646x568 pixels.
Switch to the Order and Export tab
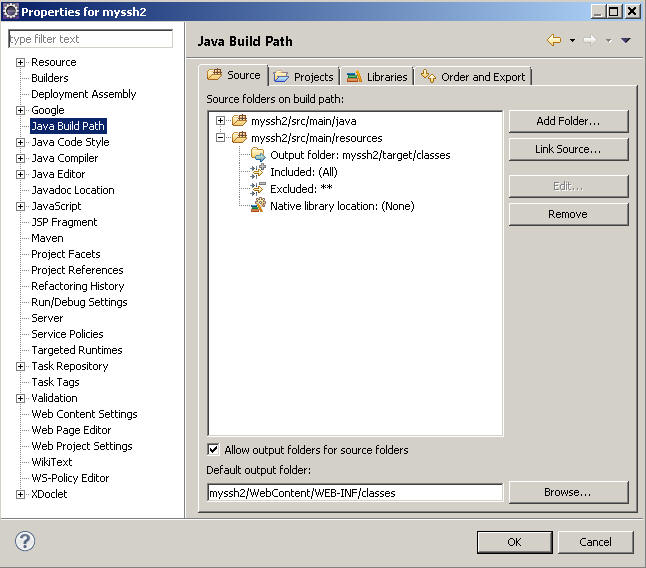473,77
